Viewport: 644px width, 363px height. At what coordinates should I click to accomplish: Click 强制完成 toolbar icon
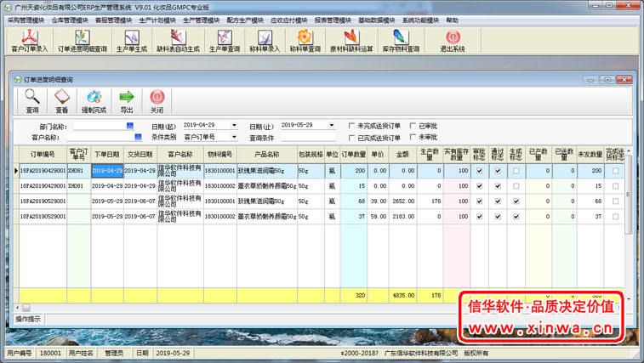point(94,101)
